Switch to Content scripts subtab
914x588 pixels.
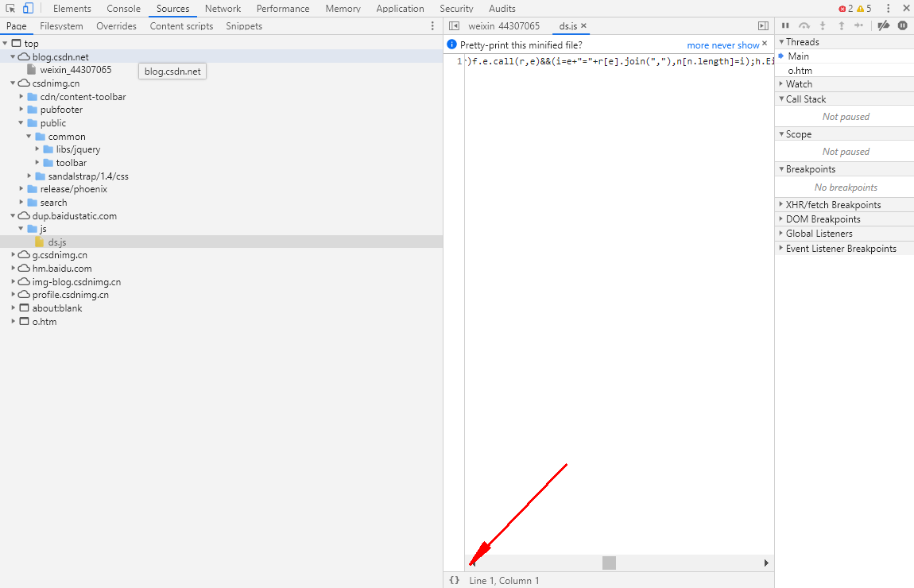coord(181,26)
